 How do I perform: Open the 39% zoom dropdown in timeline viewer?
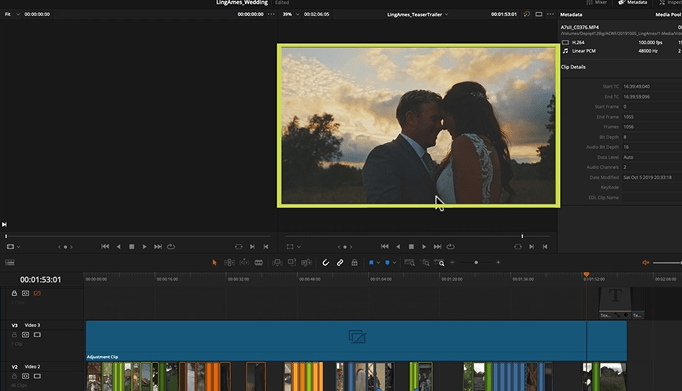click(x=291, y=14)
